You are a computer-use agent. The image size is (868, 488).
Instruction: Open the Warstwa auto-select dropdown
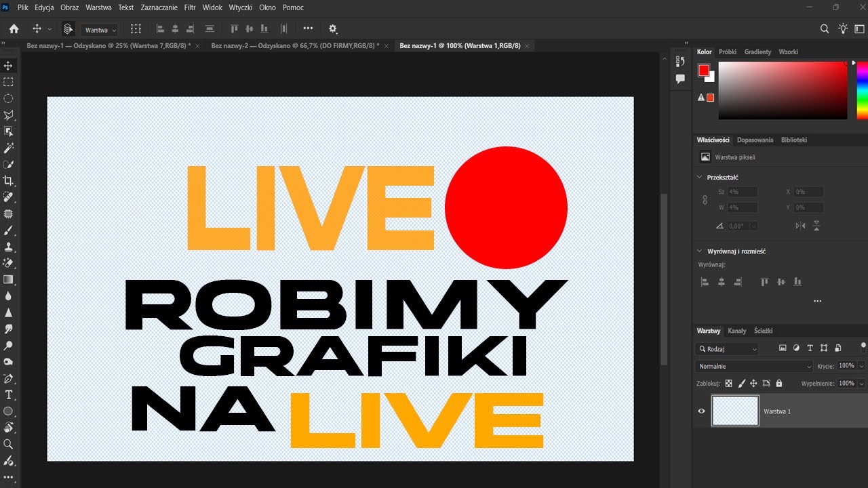pos(100,30)
